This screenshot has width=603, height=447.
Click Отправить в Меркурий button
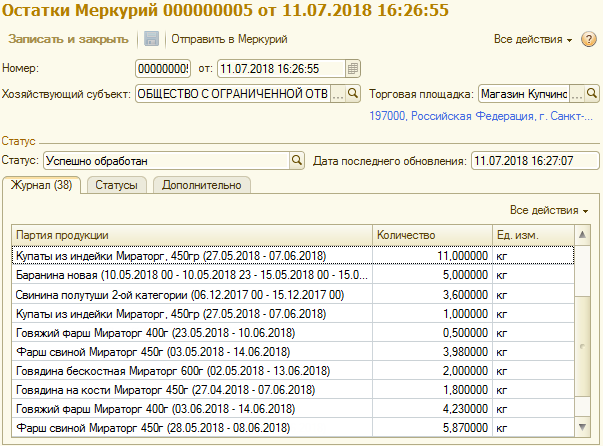[229, 39]
